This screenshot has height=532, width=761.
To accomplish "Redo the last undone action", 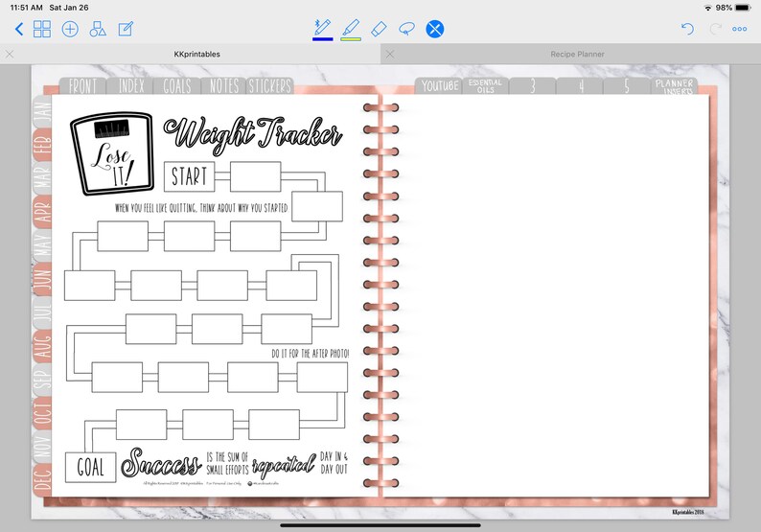I will [715, 29].
